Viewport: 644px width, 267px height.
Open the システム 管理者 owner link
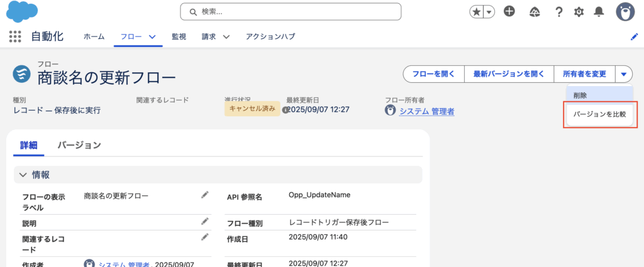[x=426, y=111]
